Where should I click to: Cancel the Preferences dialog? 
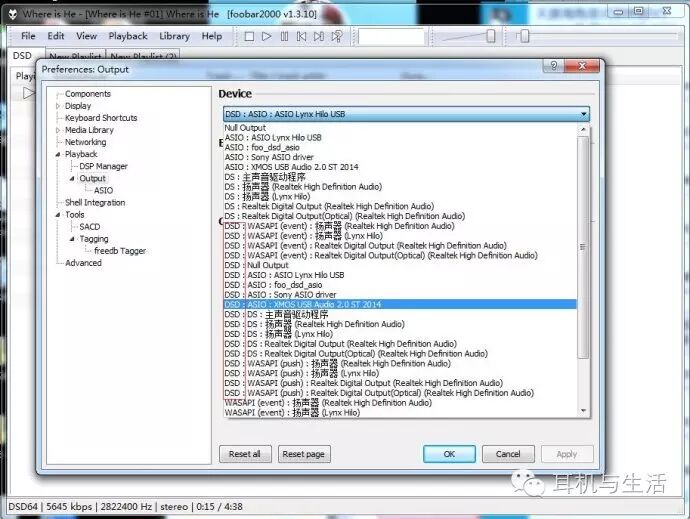point(508,454)
